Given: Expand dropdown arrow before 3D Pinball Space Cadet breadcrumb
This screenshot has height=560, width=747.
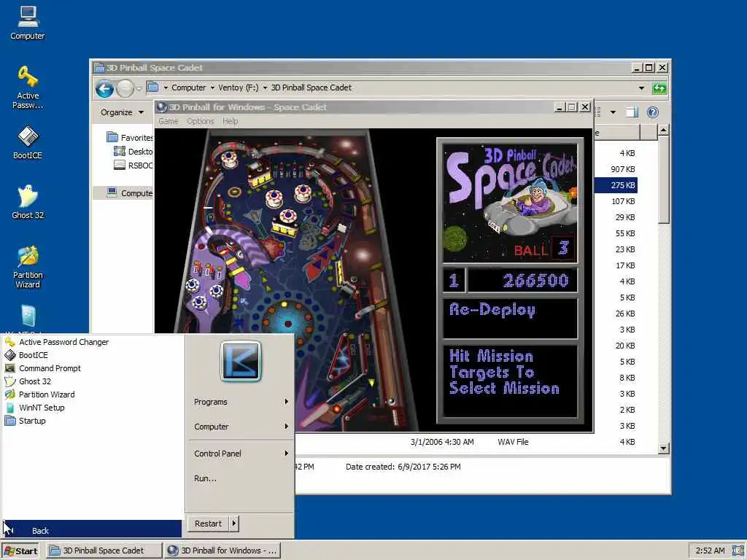Looking at the screenshot, I should pos(265,87).
